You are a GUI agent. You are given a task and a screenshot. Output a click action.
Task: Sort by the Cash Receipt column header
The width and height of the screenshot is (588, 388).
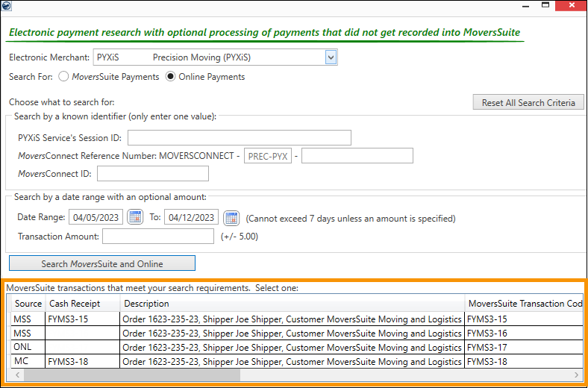[x=82, y=304]
